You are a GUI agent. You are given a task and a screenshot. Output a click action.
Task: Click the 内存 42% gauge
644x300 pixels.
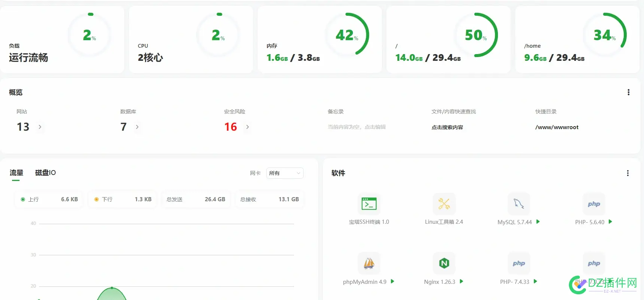(x=347, y=35)
